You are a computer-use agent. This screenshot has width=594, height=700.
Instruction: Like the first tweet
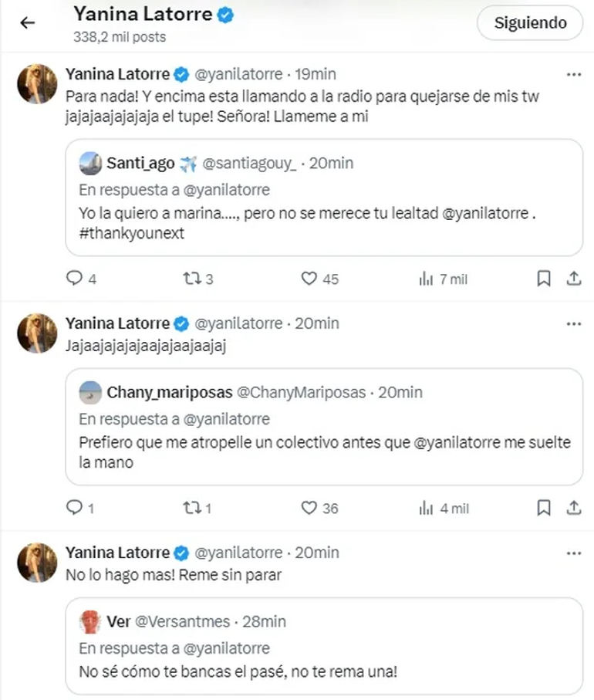[309, 279]
